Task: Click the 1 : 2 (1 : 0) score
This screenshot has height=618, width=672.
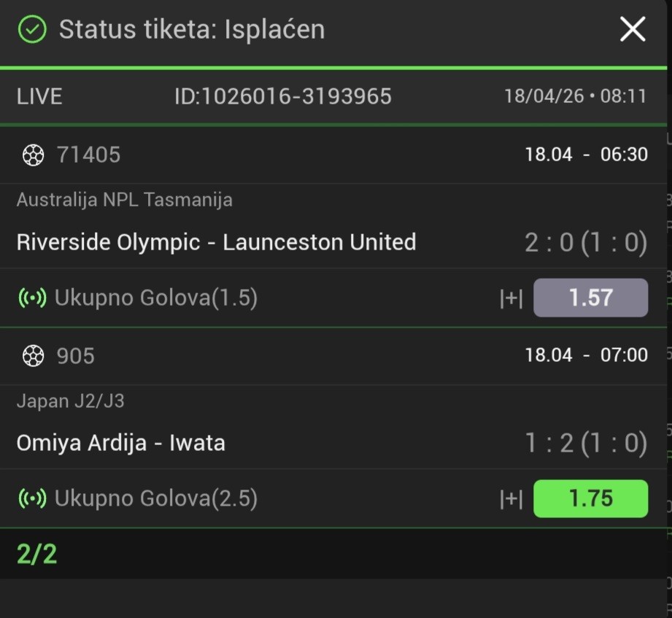Action: 585,444
